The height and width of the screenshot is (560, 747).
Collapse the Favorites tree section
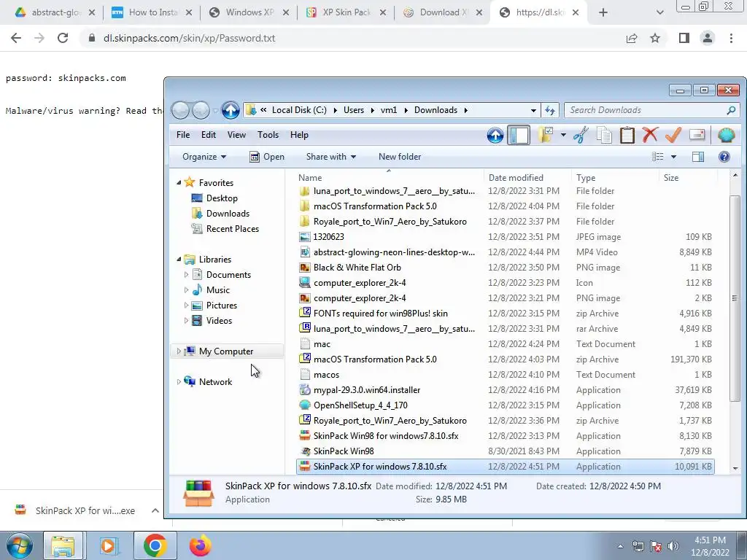coord(179,183)
